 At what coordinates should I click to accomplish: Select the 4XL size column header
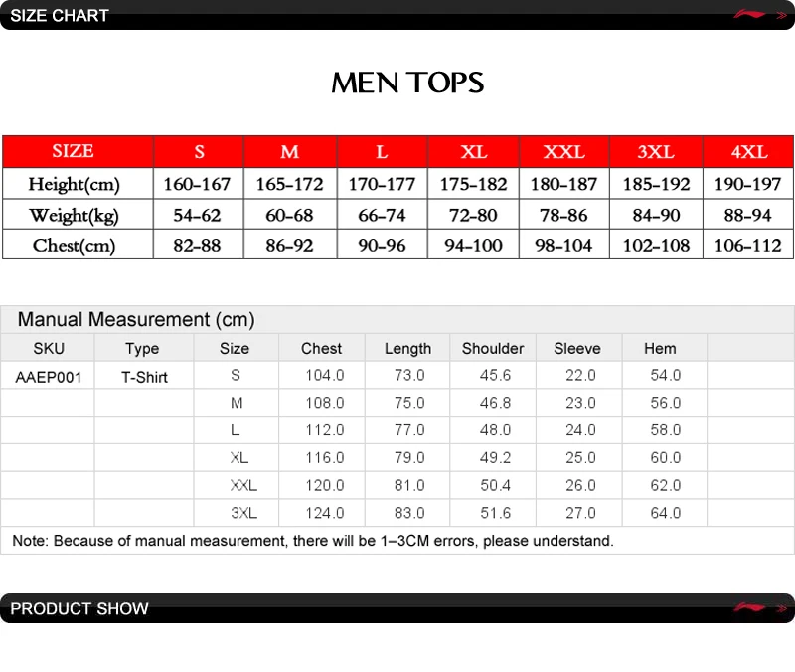click(x=748, y=152)
